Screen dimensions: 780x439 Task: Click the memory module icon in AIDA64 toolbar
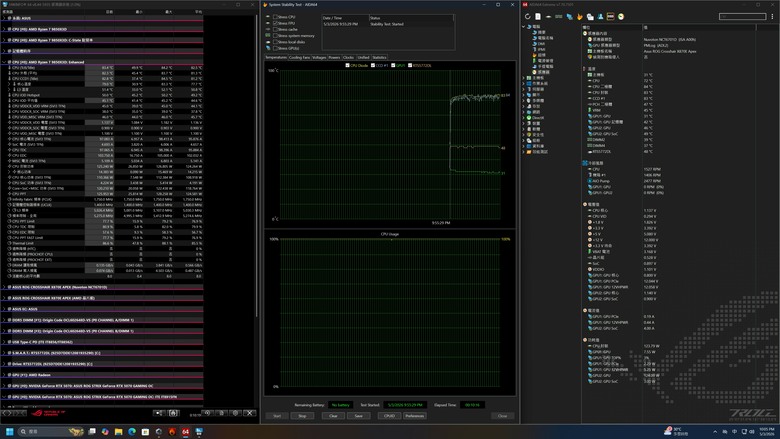[559, 16]
